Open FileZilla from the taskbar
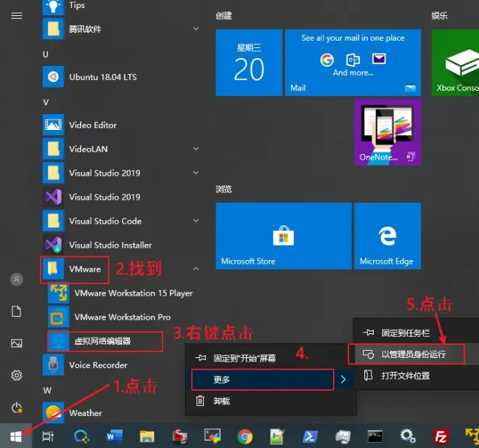Viewport: 479px width, 448px height. [x=441, y=436]
